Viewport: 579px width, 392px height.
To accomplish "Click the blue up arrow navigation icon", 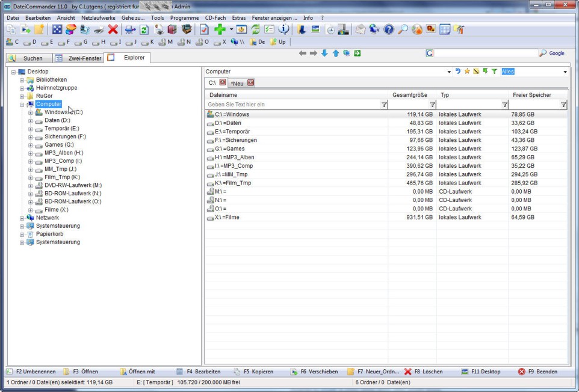I will [335, 54].
